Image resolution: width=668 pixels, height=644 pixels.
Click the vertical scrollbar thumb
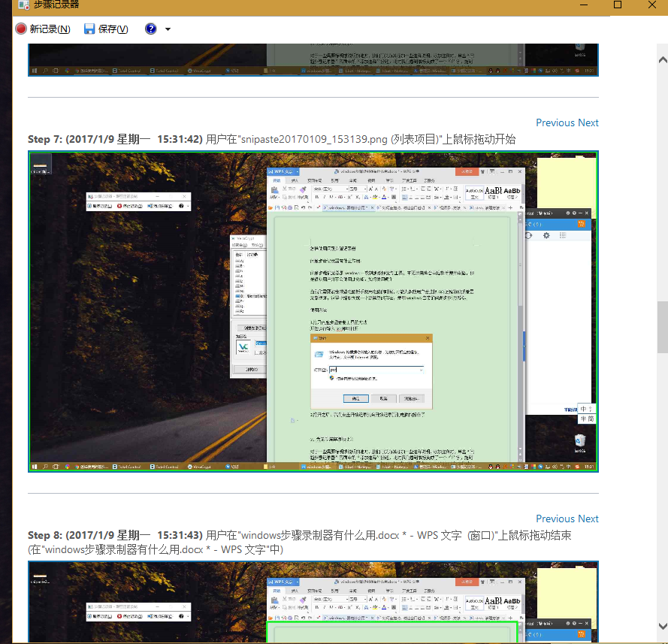pos(662,323)
